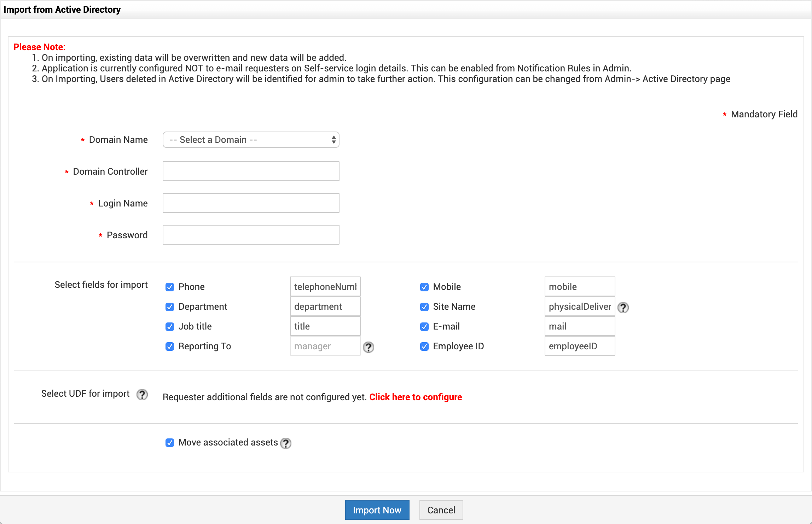
Task: Click help icon next to Select UDF for import
Action: (142, 395)
